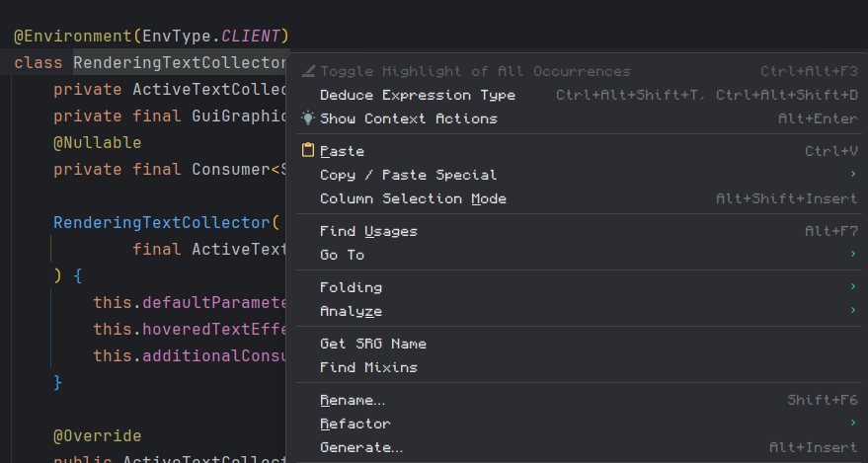
Task: Expand the Folding submenu arrow
Action: [x=852, y=287]
